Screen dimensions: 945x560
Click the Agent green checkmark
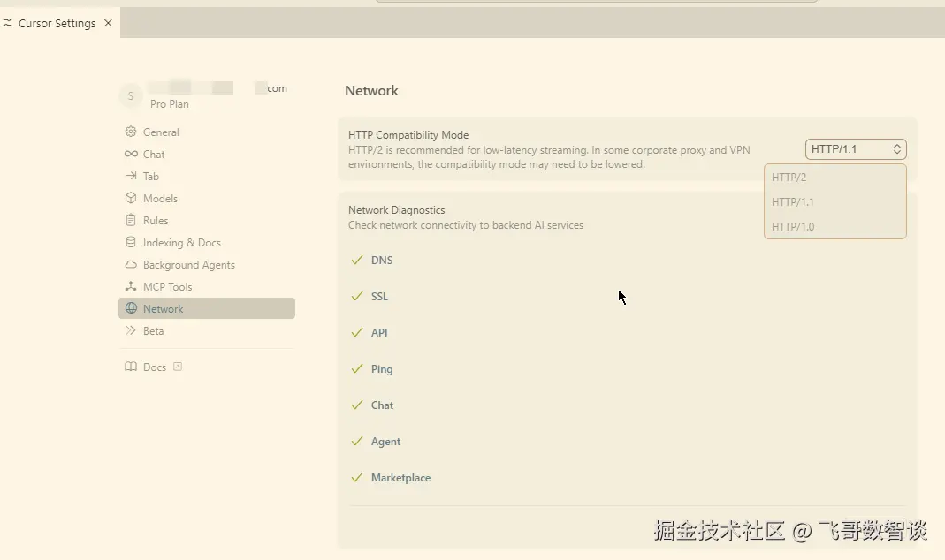357,441
